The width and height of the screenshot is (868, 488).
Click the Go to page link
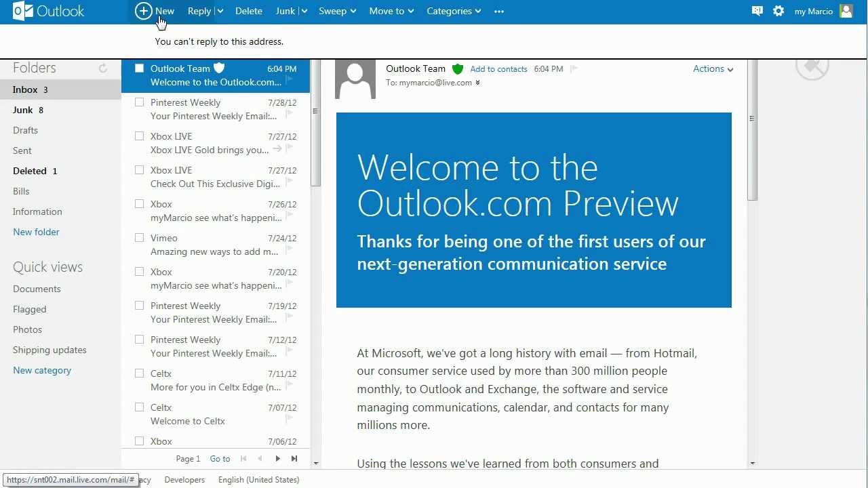click(220, 459)
